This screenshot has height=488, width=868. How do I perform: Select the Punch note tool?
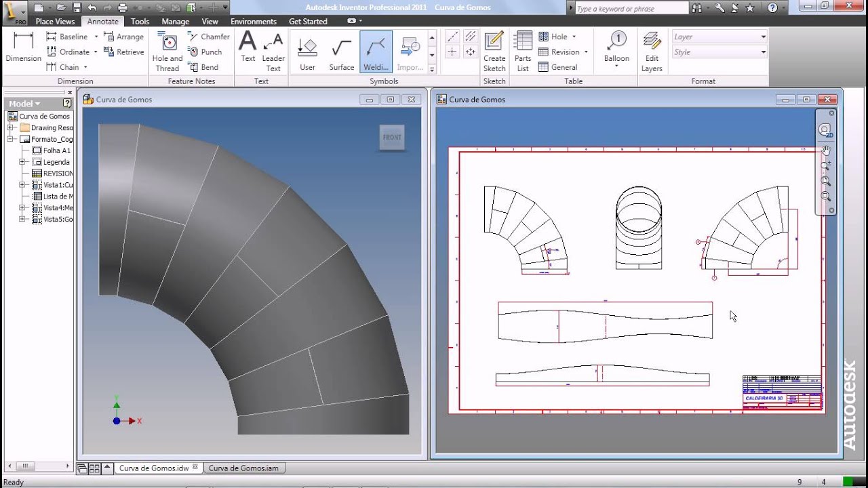[x=205, y=52]
